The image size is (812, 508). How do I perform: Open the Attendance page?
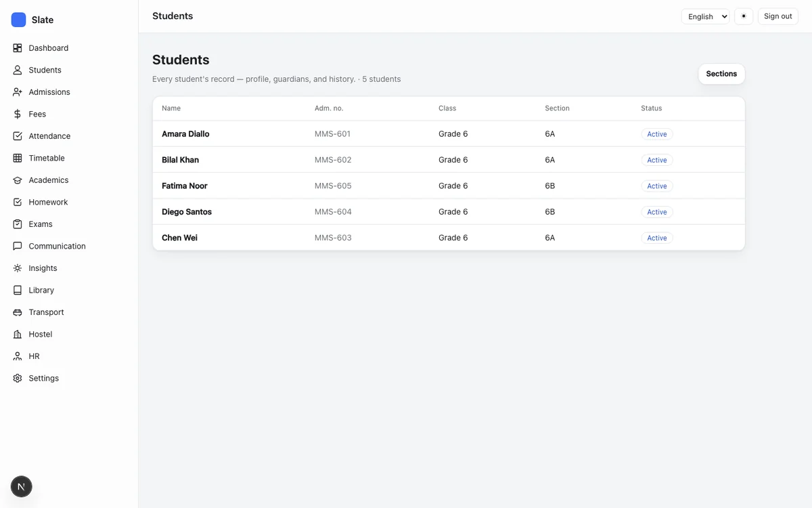[x=49, y=136]
